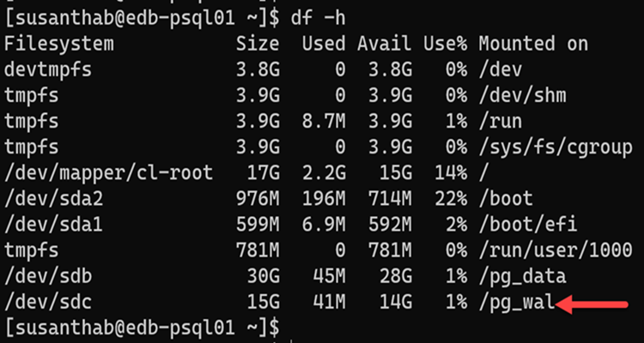Click the empty prompt on the last line
Viewport: 644px width, 343px height.
coord(142,328)
